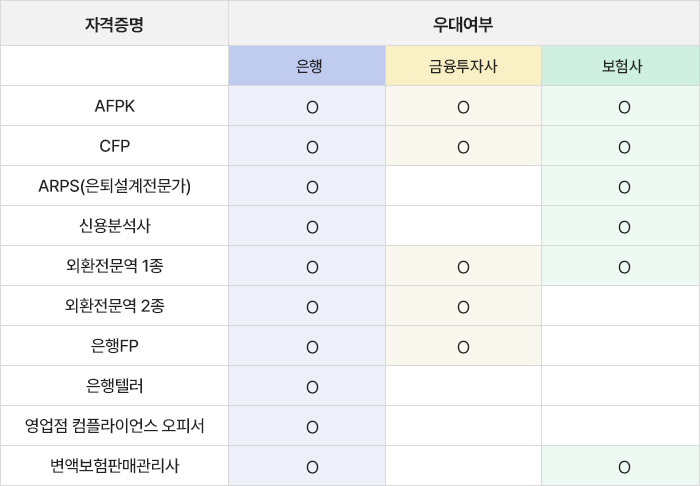This screenshot has height=486, width=700.
Task: Click the 자격증명 column header
Action: pyautogui.click(x=114, y=24)
